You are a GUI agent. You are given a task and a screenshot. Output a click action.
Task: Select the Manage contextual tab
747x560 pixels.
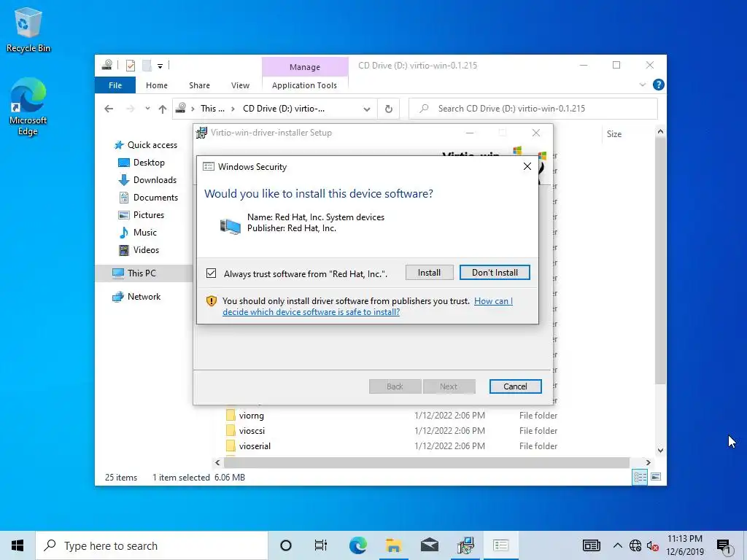pos(305,67)
